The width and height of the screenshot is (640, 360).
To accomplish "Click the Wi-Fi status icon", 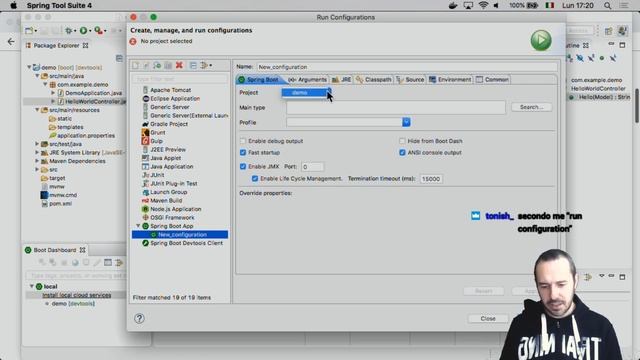I will tap(483, 5).
